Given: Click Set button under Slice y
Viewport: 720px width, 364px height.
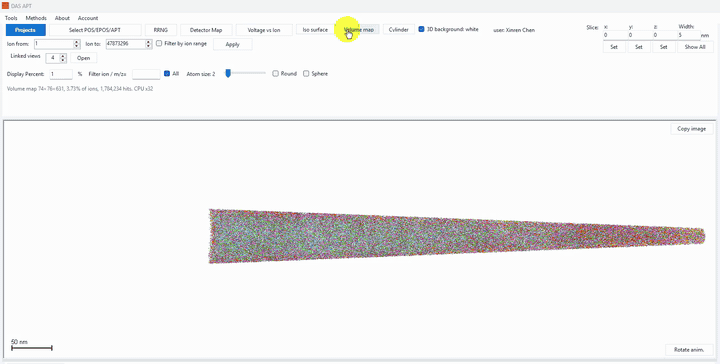Looking at the screenshot, I should click(639, 47).
